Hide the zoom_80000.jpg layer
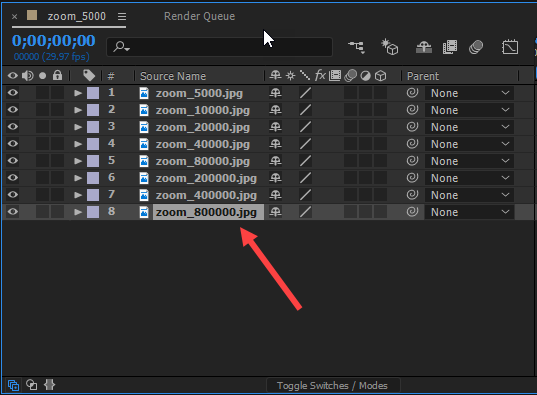The image size is (537, 395). point(13,161)
